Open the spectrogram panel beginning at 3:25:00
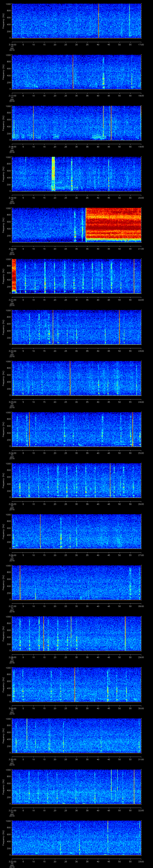 click(x=77, y=481)
